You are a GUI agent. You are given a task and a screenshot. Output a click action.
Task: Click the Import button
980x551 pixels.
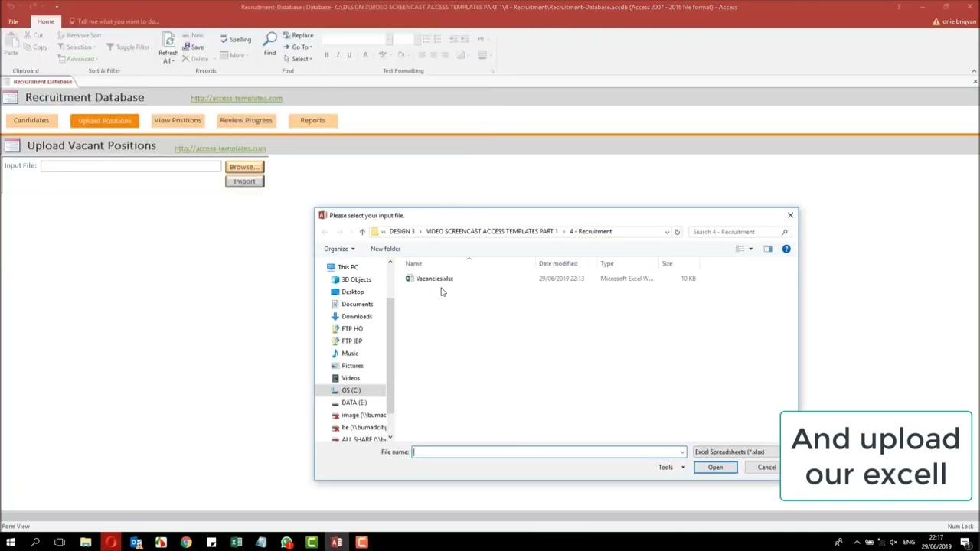pos(244,181)
